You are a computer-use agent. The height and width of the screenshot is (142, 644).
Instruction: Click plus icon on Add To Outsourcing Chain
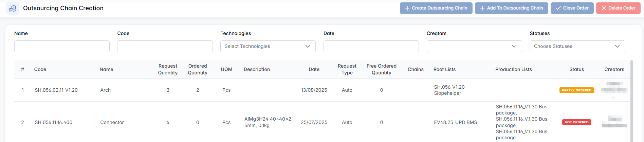pyautogui.click(x=482, y=8)
